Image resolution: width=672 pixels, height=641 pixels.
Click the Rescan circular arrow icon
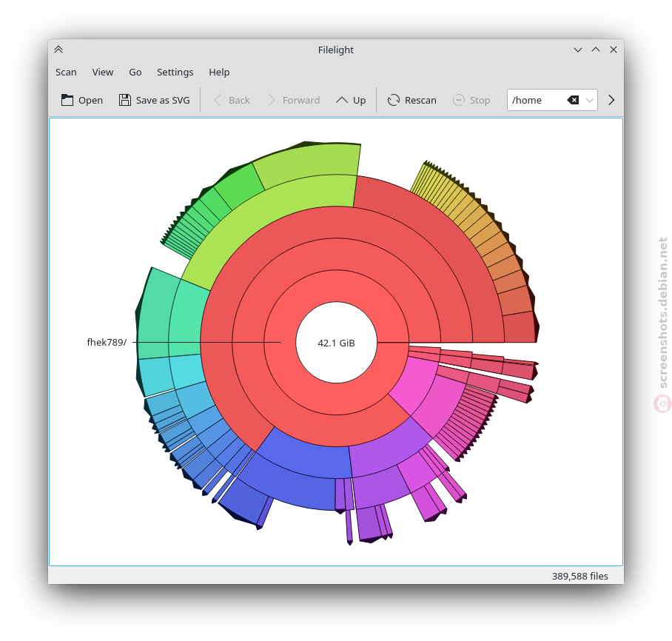click(394, 100)
